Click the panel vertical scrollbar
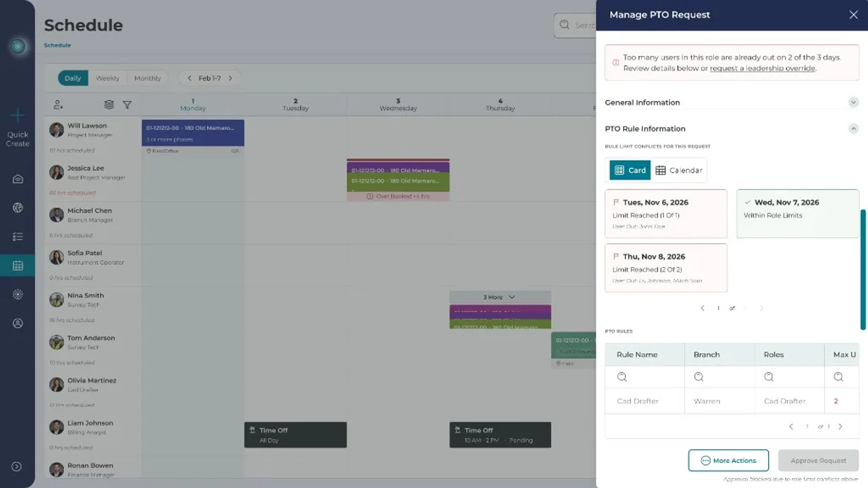The width and height of the screenshot is (868, 488). click(x=862, y=269)
